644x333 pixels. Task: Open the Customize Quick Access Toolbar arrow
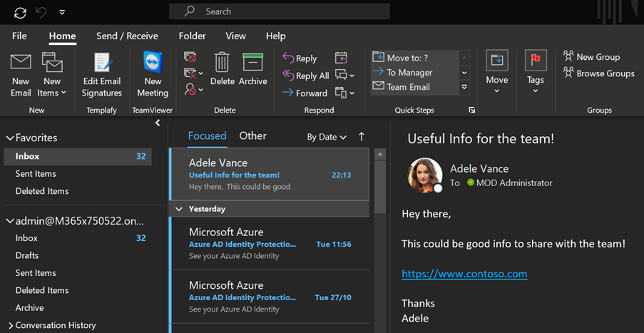[62, 12]
